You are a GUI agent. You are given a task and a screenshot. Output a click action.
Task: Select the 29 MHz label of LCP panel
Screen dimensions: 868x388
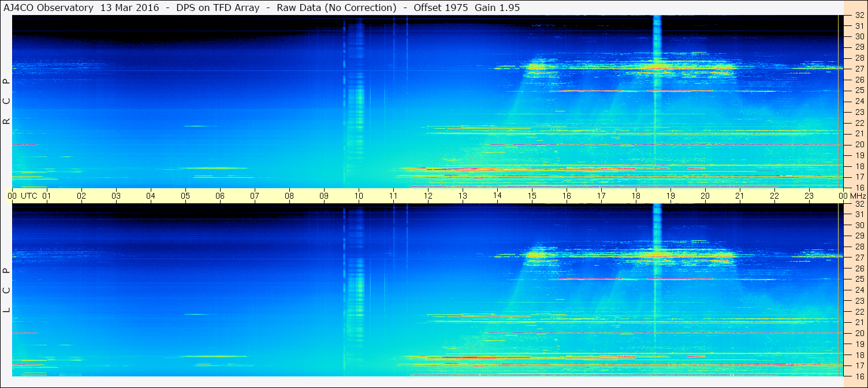tap(859, 236)
